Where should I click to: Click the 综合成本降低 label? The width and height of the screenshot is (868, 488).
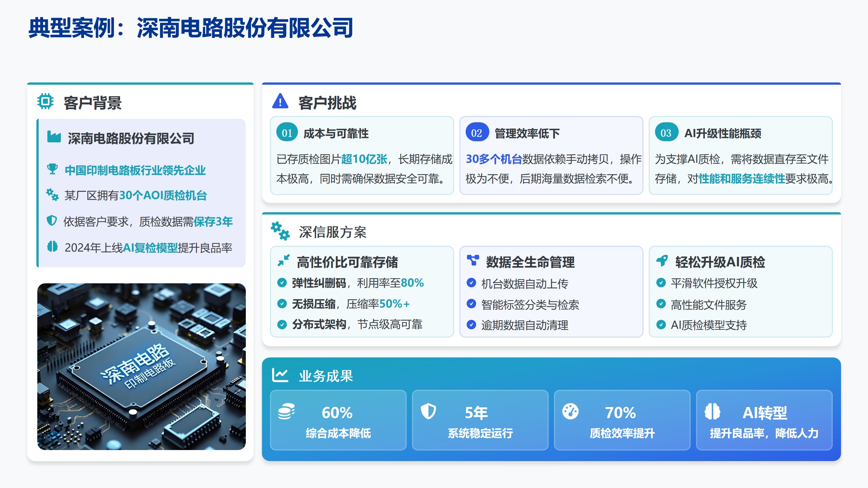pyautogui.click(x=338, y=433)
